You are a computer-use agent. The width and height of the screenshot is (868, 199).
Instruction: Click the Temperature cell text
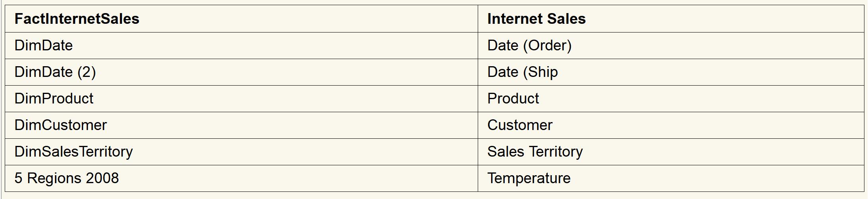(x=529, y=178)
